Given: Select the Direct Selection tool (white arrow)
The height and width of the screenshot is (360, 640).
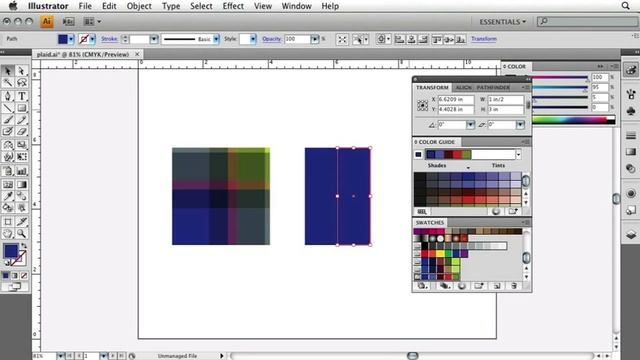Looking at the screenshot, I should point(22,71).
